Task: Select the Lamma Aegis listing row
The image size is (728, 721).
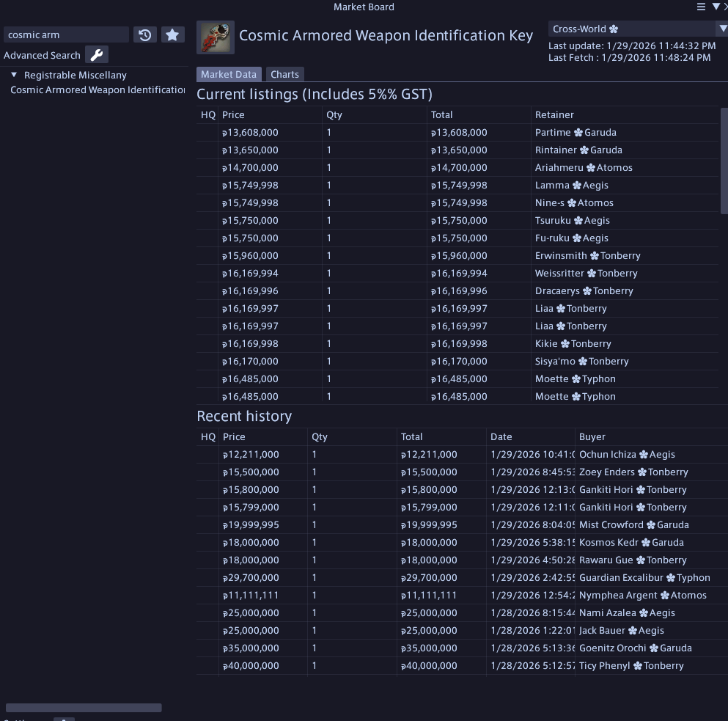Action: coord(457,186)
